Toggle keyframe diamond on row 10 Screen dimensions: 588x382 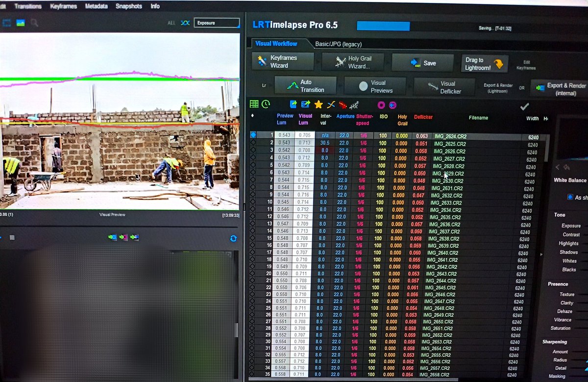pos(253,202)
